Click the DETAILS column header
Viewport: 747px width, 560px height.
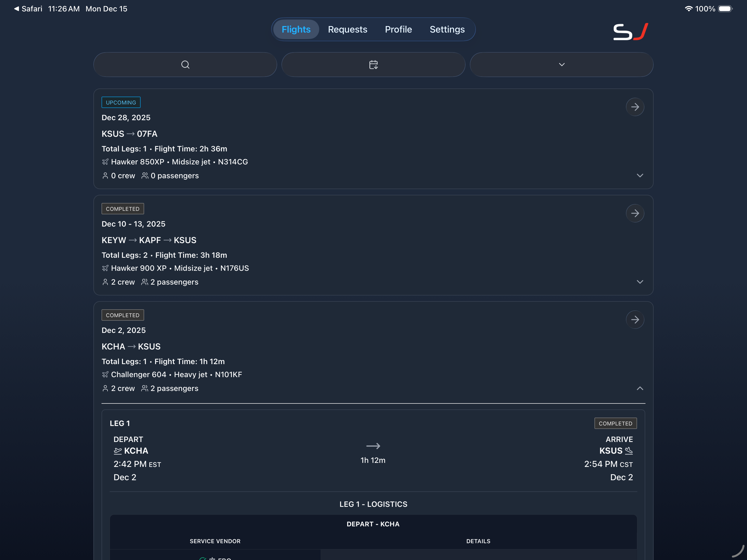point(478,542)
